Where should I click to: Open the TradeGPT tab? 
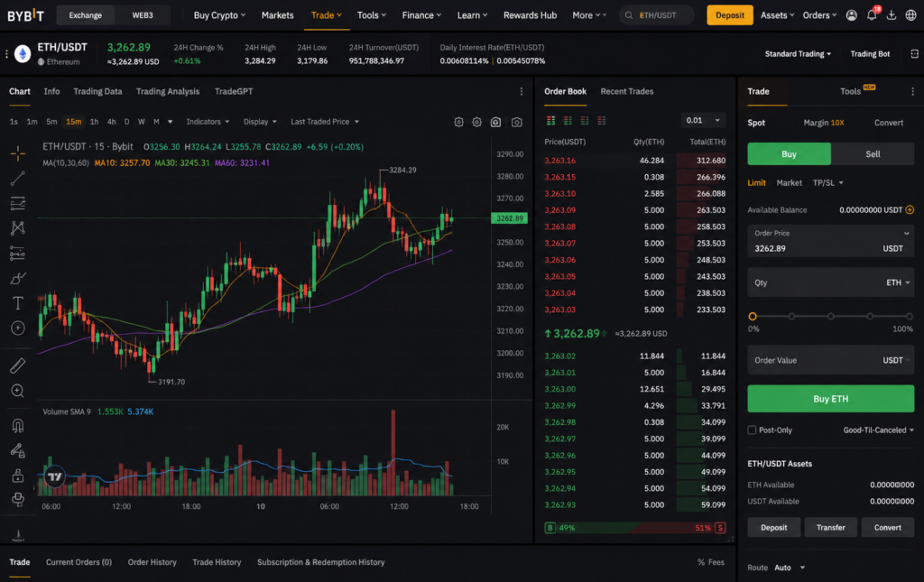coord(234,91)
